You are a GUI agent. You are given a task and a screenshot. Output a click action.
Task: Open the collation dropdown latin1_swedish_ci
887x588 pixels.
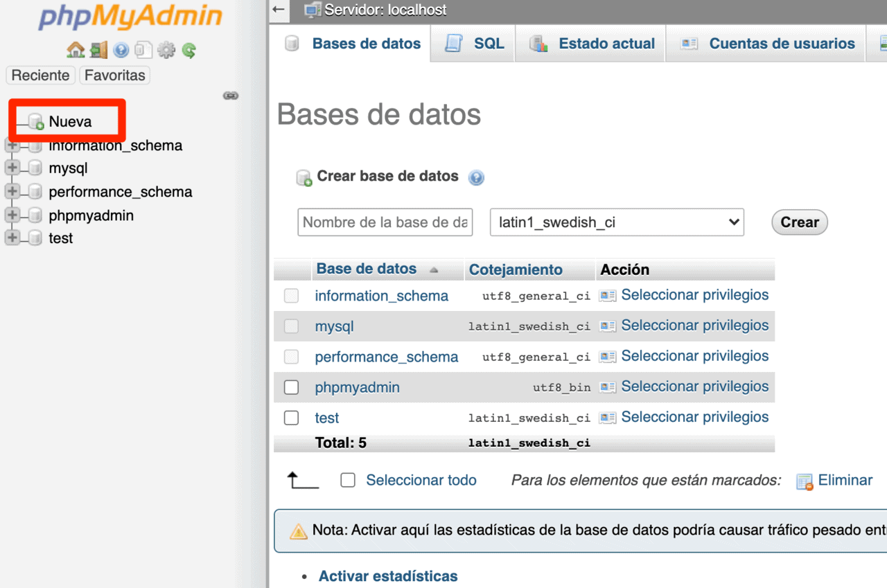pos(616,222)
